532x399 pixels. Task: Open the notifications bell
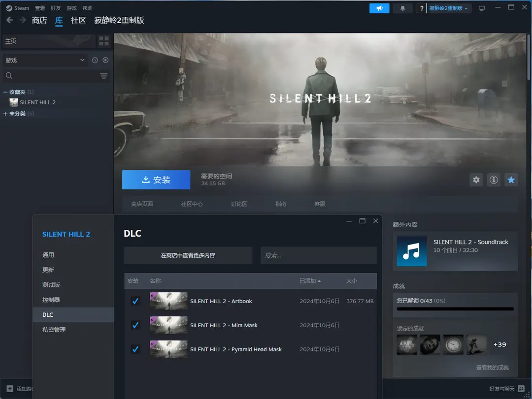(402, 8)
